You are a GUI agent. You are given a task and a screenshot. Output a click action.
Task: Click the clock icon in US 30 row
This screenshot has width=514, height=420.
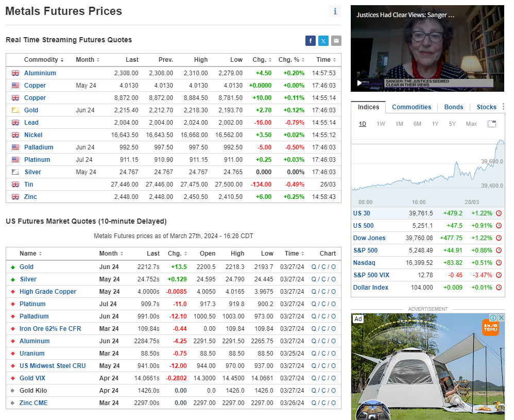[x=499, y=213]
